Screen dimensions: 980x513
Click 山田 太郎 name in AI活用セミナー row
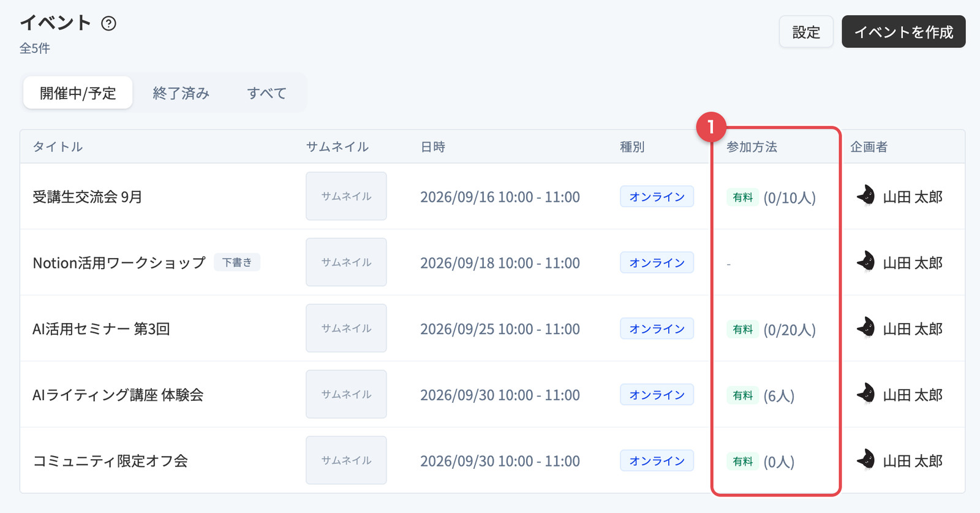click(913, 329)
